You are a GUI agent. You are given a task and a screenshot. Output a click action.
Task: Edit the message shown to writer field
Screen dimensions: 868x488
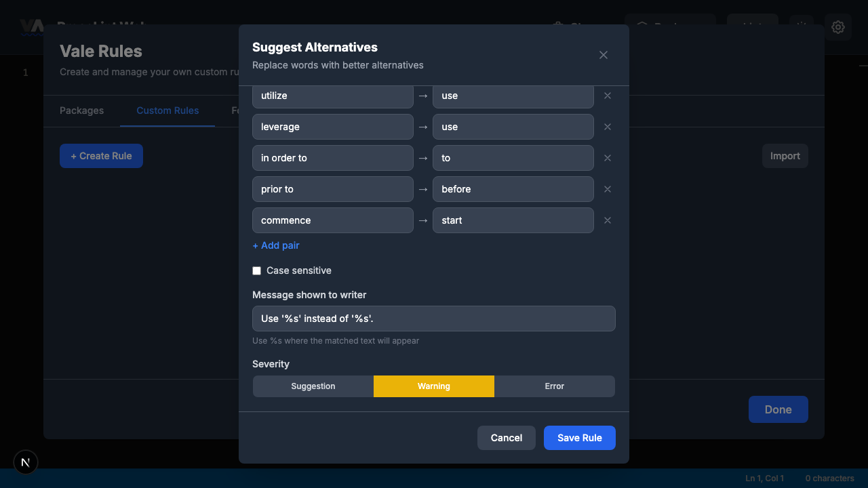click(x=434, y=319)
